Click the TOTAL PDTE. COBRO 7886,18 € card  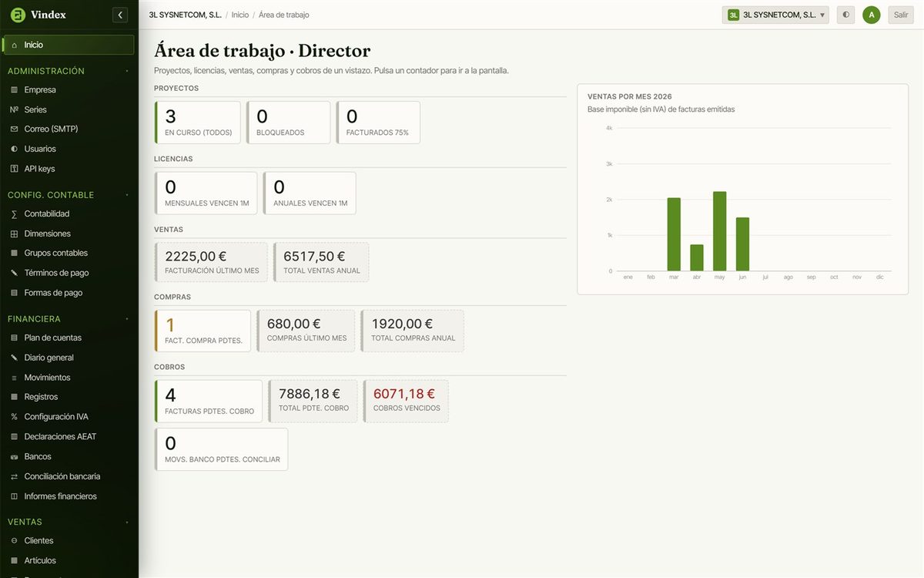click(x=313, y=402)
